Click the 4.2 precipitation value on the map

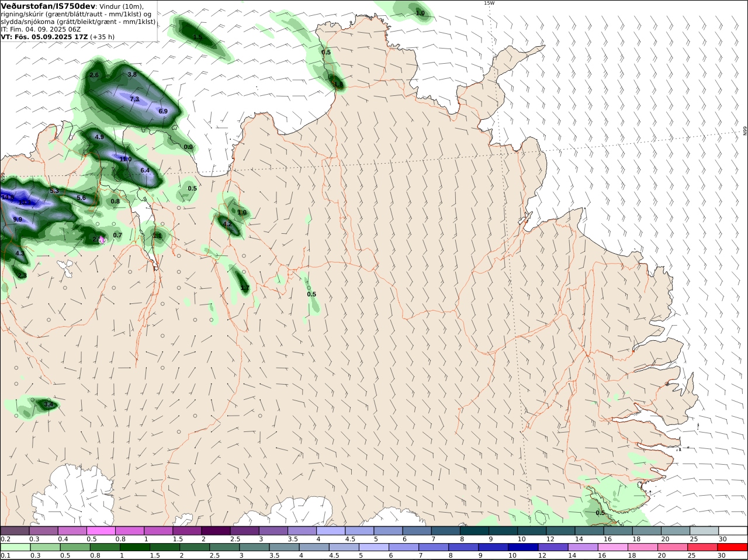[227, 224]
